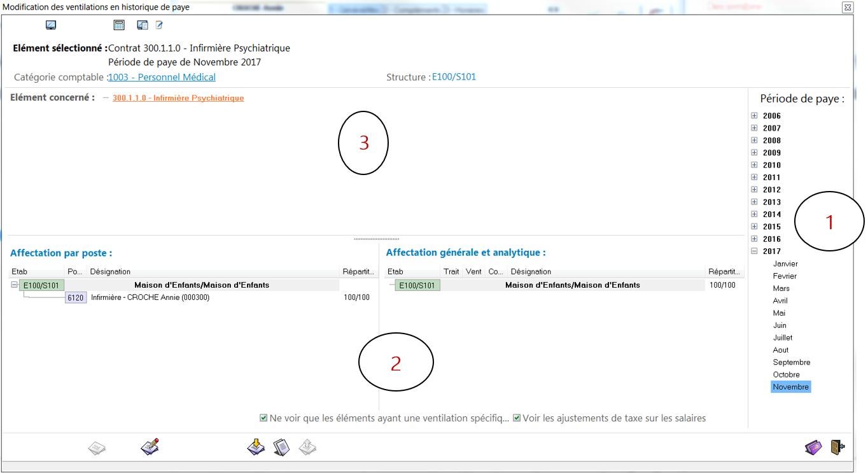Viewport: 868px width, 473px height.
Task: Expand the 2016 pay period year
Action: (754, 239)
